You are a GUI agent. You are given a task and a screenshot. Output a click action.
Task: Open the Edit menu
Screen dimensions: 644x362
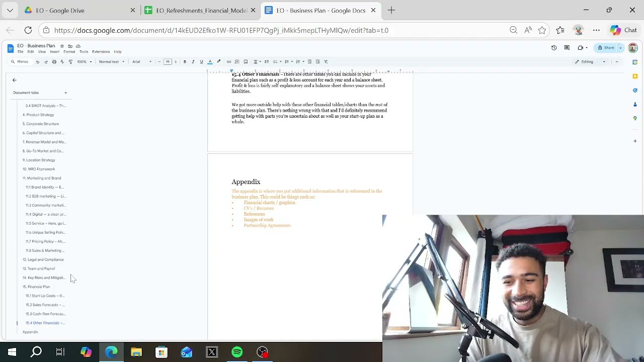31,52
